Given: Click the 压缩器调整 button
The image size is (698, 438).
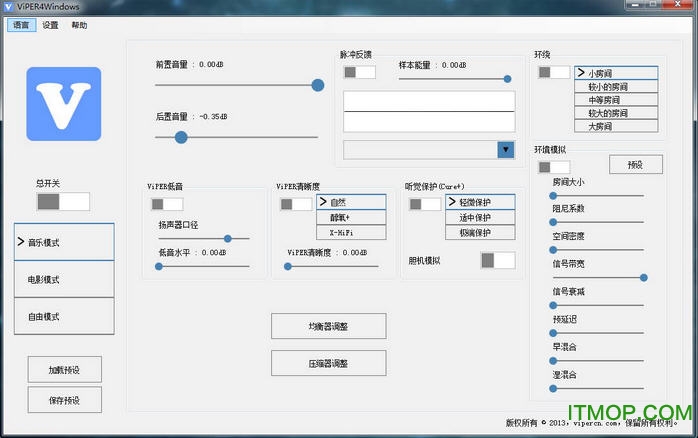Looking at the screenshot, I should [328, 363].
